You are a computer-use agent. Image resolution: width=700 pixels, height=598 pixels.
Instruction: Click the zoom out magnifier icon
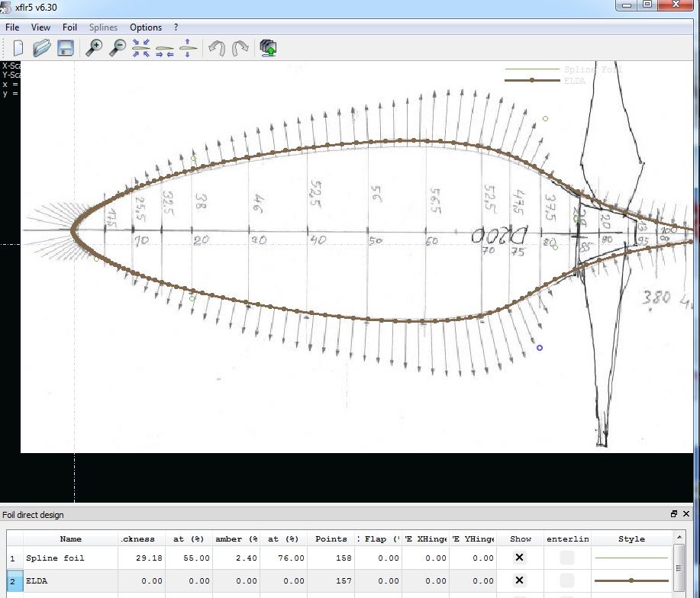pos(118,48)
